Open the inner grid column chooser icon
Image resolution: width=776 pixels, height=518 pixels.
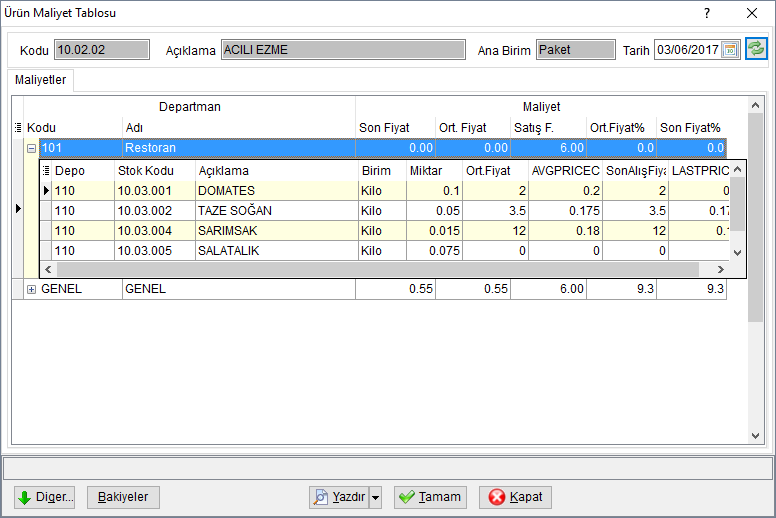[46, 171]
